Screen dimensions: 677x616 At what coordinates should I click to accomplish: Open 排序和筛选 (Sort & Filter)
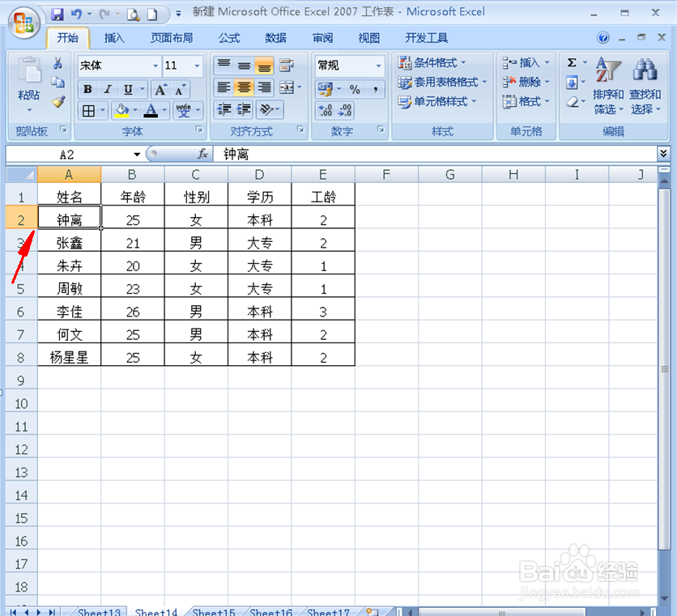pyautogui.click(x=608, y=89)
